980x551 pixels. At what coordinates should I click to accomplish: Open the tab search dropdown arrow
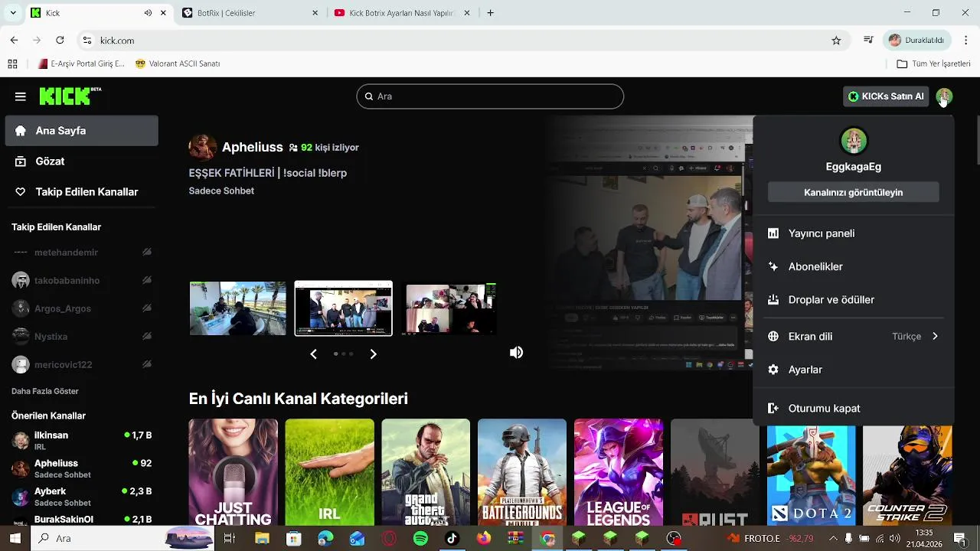pos(14,13)
